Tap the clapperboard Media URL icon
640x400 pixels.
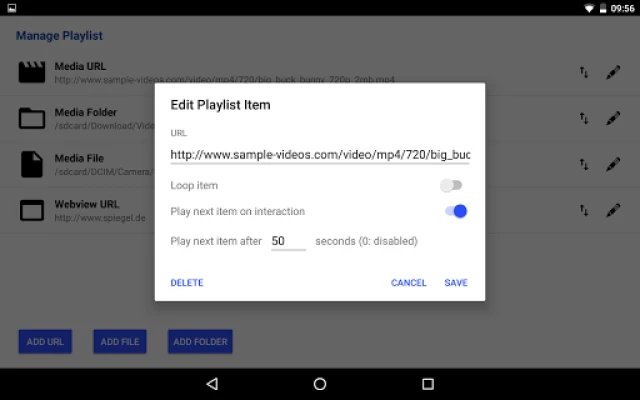click(x=32, y=72)
